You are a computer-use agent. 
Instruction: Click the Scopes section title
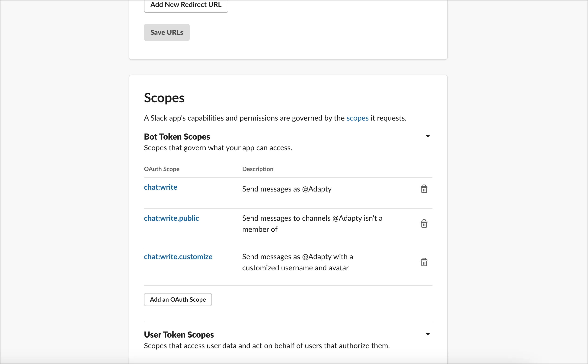164,98
